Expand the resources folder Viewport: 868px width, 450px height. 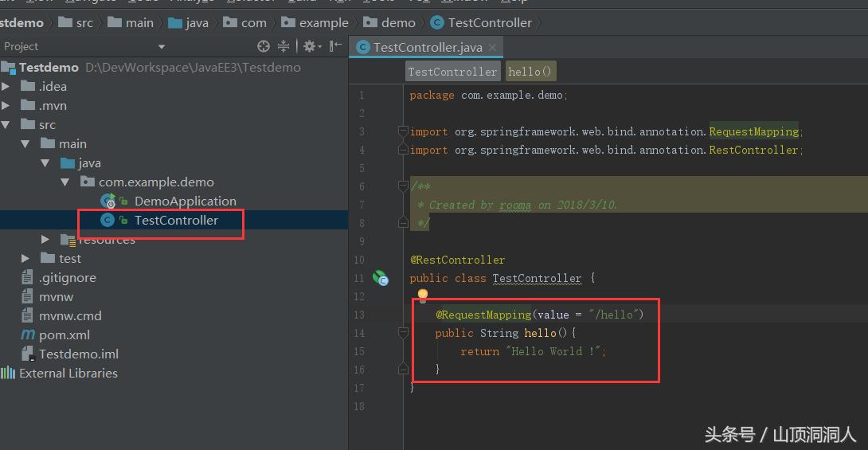coord(45,239)
